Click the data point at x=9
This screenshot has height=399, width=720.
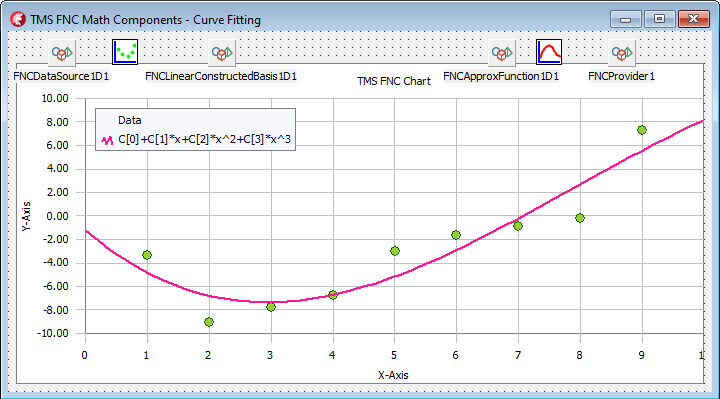pyautogui.click(x=642, y=130)
